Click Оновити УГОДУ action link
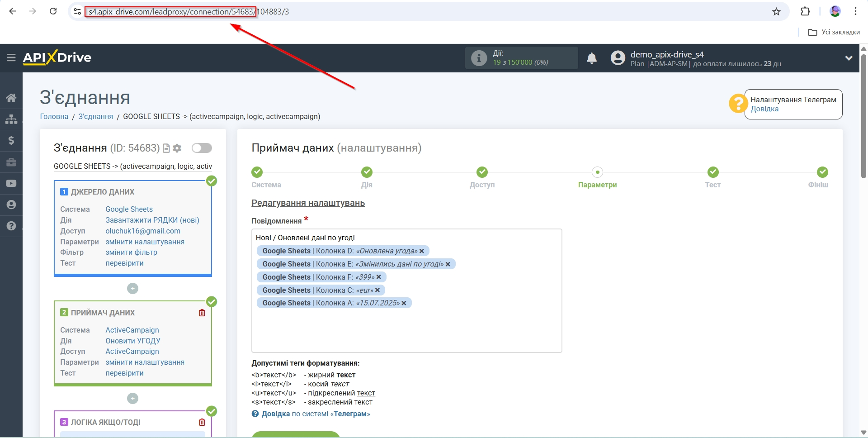 (132, 341)
